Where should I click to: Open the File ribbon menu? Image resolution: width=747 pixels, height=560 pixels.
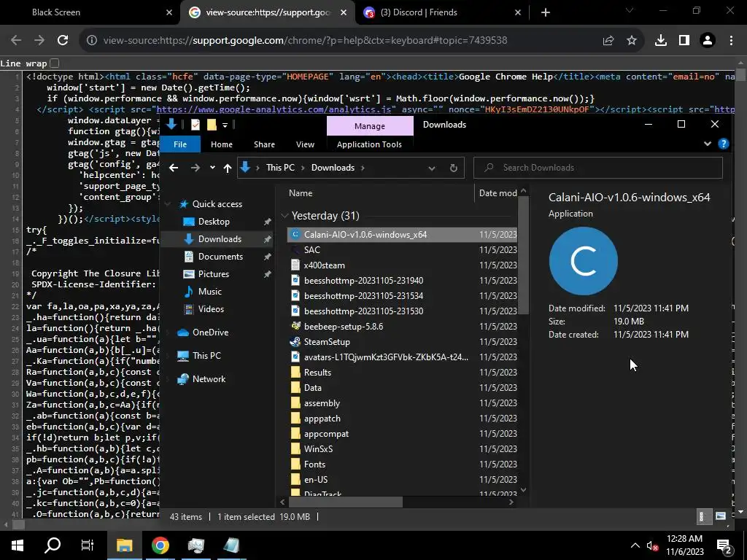click(x=180, y=144)
